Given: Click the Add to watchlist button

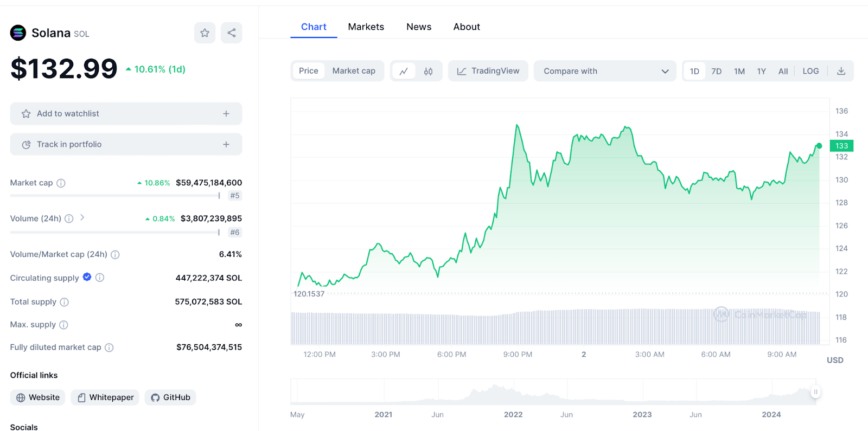Looking at the screenshot, I should (x=126, y=114).
